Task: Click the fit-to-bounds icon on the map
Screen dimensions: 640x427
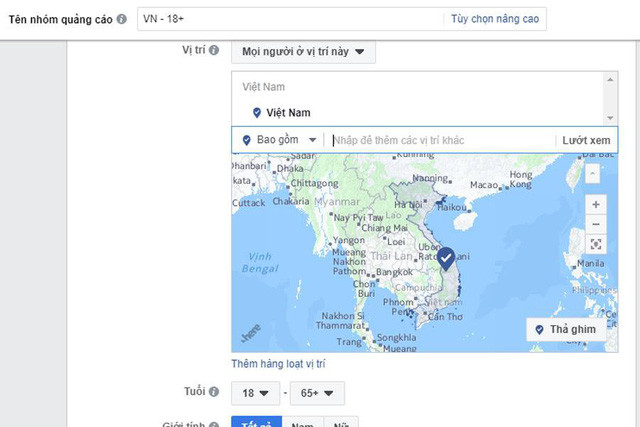Action: [595, 244]
